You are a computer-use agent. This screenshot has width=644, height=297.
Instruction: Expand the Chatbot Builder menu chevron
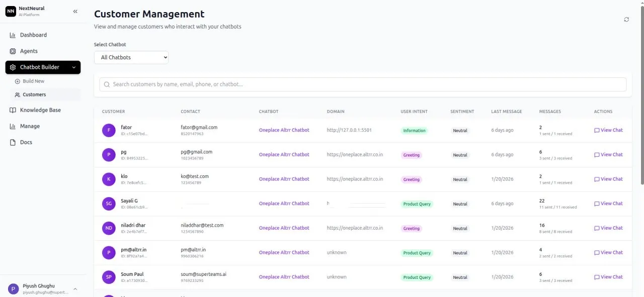point(74,67)
